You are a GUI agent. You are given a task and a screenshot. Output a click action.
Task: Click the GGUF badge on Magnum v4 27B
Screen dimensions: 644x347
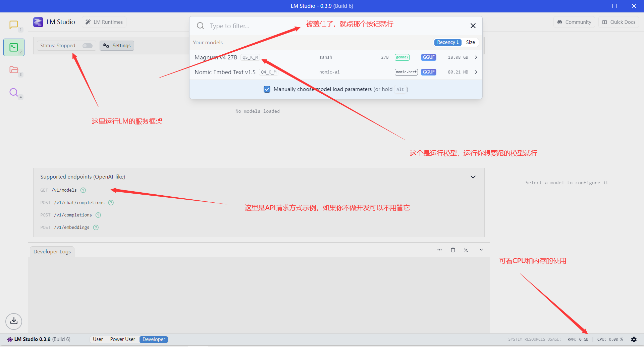point(429,57)
